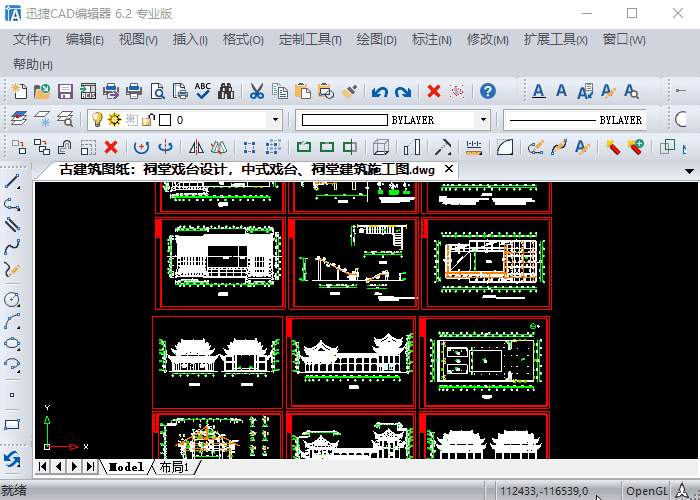Switch to the 布局1 layout tab
700x500 pixels.
pyautogui.click(x=173, y=467)
